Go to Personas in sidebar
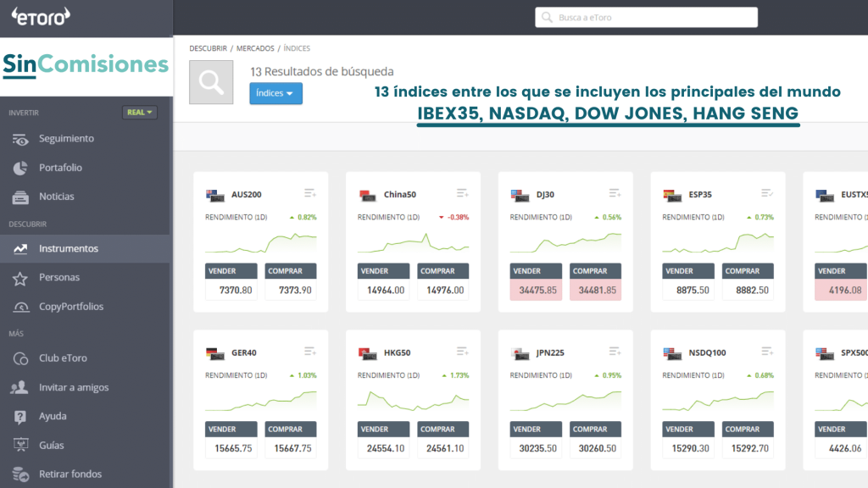 (59, 277)
